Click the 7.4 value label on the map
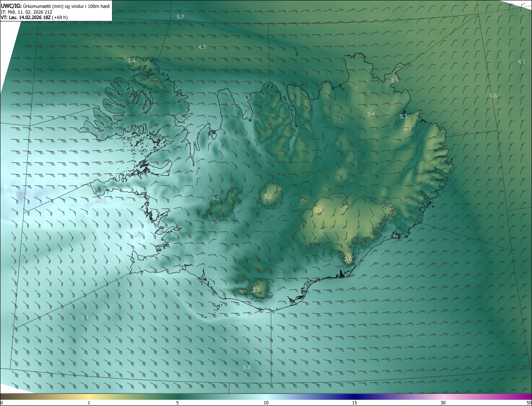This screenshot has width=532, height=406. [85, 318]
